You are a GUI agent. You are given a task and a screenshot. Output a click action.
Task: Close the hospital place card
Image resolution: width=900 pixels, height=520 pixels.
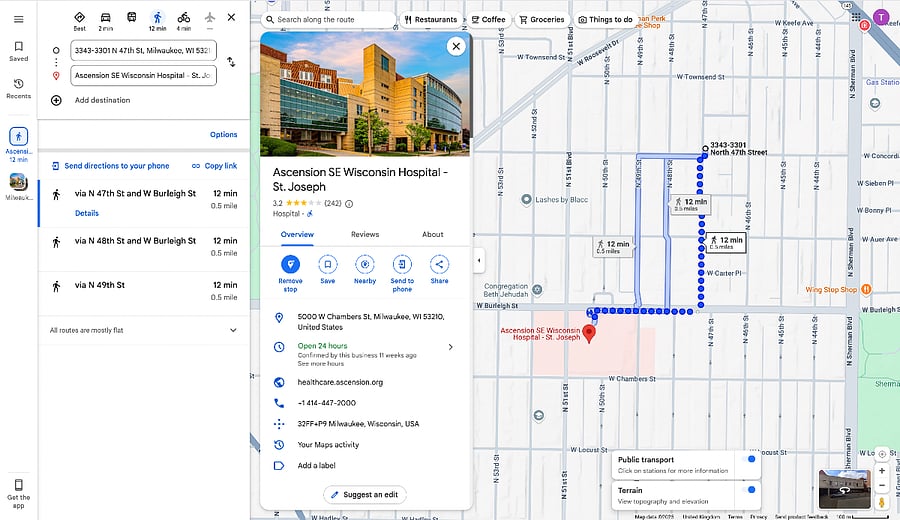(x=456, y=46)
